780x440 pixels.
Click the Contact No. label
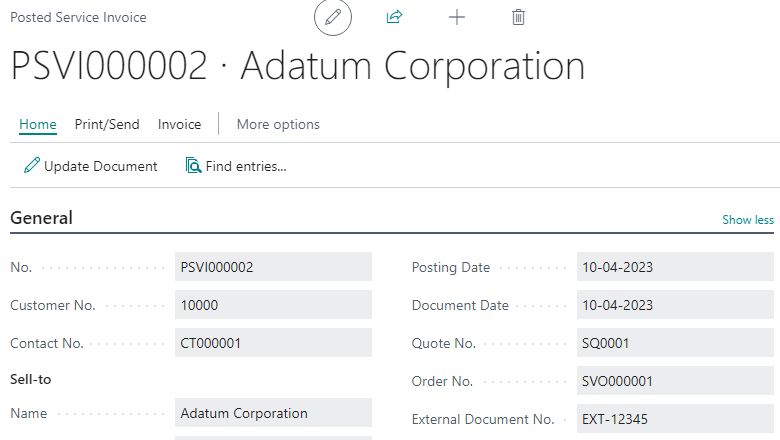click(x=47, y=343)
